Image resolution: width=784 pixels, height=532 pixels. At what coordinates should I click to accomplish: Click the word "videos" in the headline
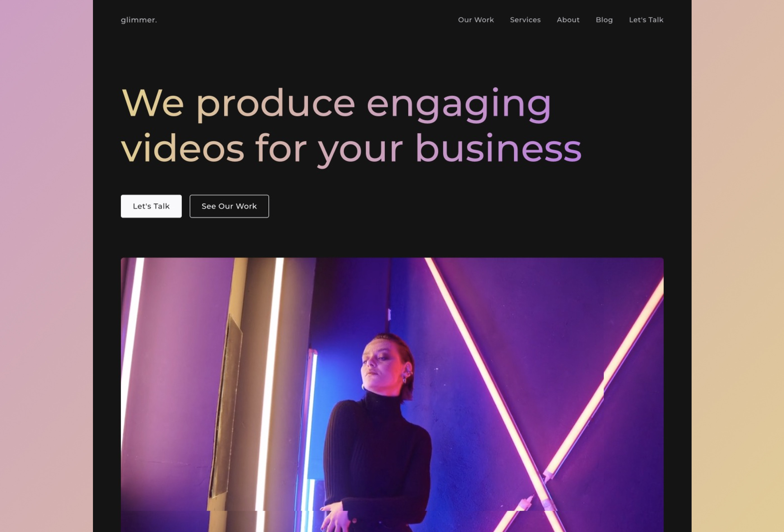(x=183, y=148)
